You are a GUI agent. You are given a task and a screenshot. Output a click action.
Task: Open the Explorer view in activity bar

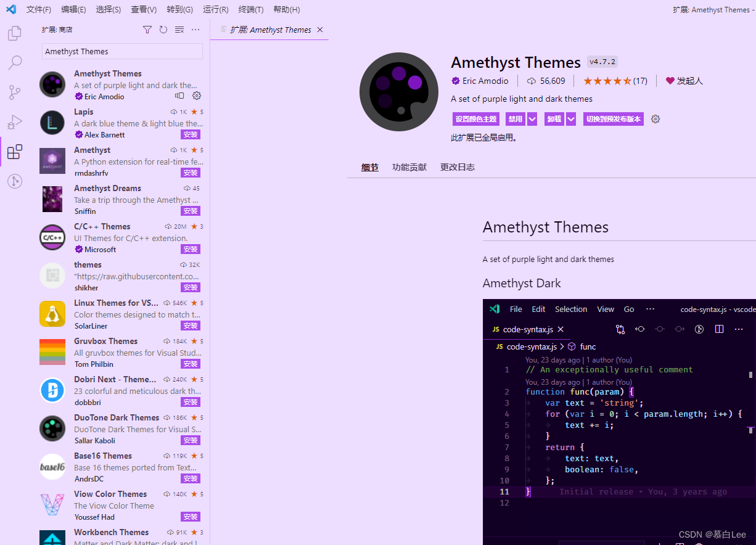[15, 33]
